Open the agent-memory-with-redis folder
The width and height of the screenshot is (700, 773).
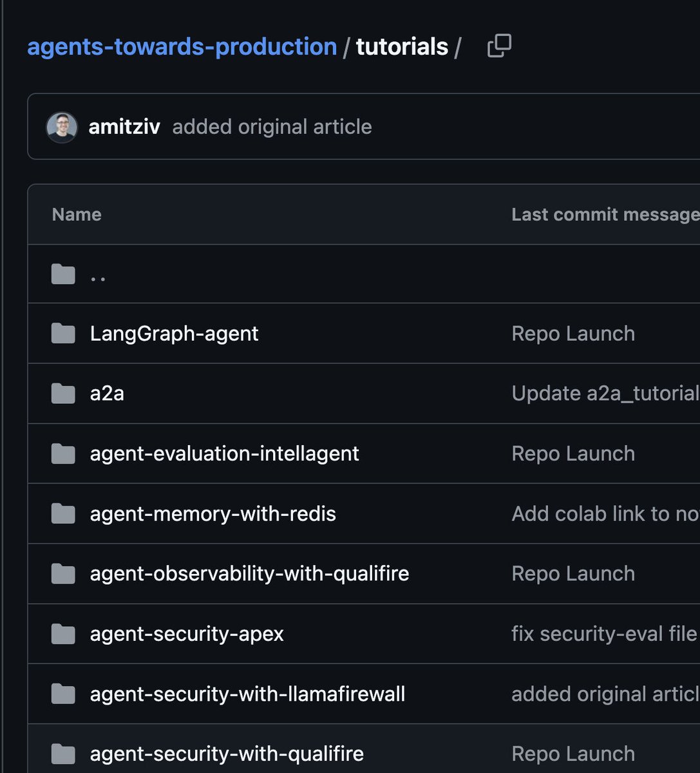pos(213,514)
